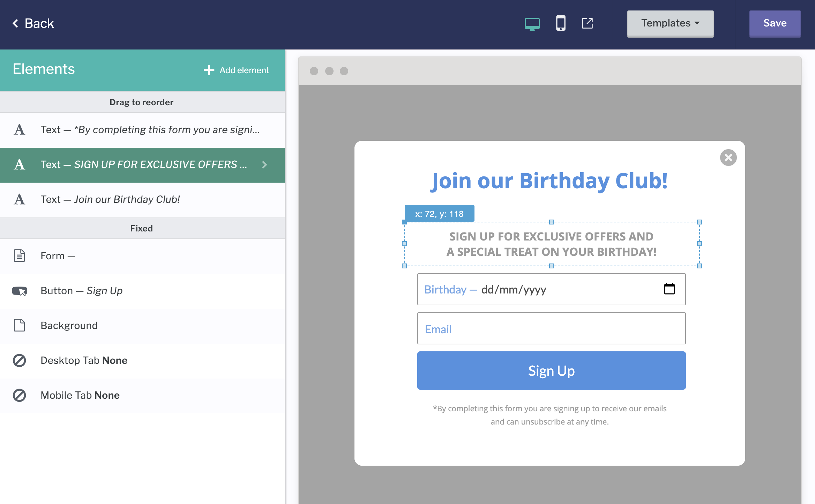Select the Mobile Tab None item
The width and height of the screenshot is (815, 504).
click(80, 395)
